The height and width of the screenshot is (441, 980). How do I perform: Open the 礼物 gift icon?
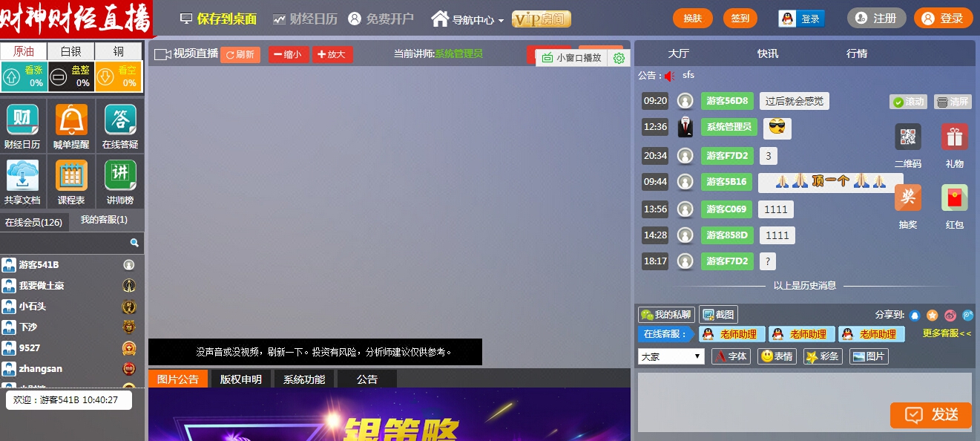tap(954, 137)
